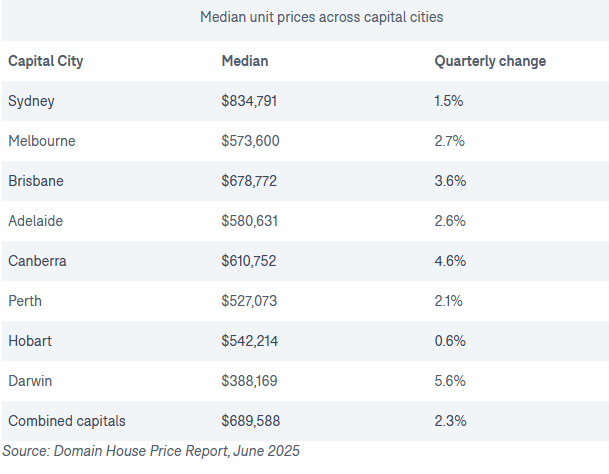Click Hobart's 0.6% change value
The height and width of the screenshot is (474, 609).
[449, 341]
